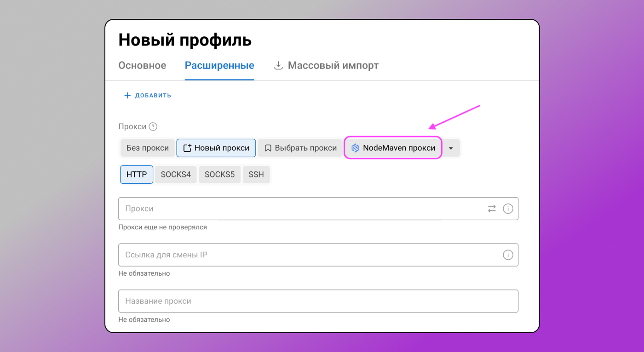Select the SOCKS4 protocol option
The width and height of the screenshot is (644, 352).
[176, 175]
